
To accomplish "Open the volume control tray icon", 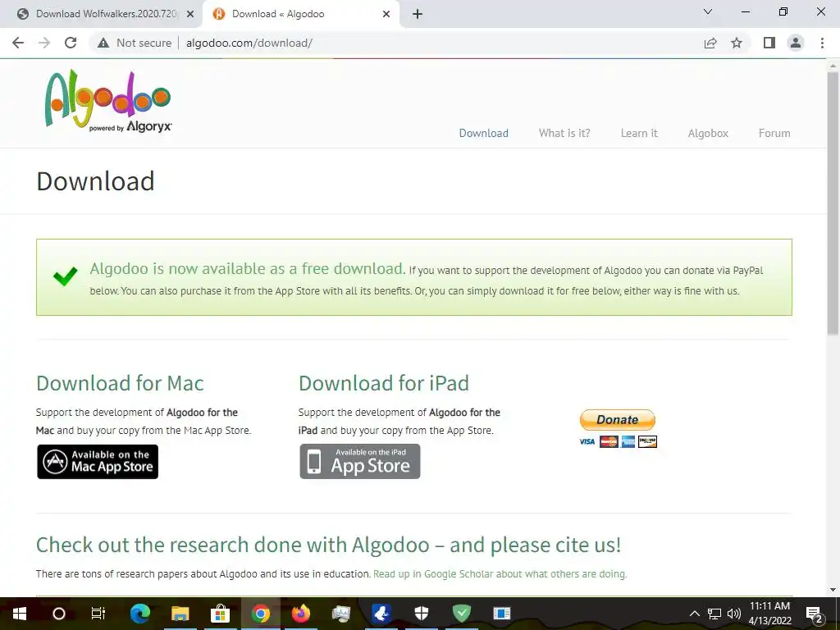I will coord(734,614).
